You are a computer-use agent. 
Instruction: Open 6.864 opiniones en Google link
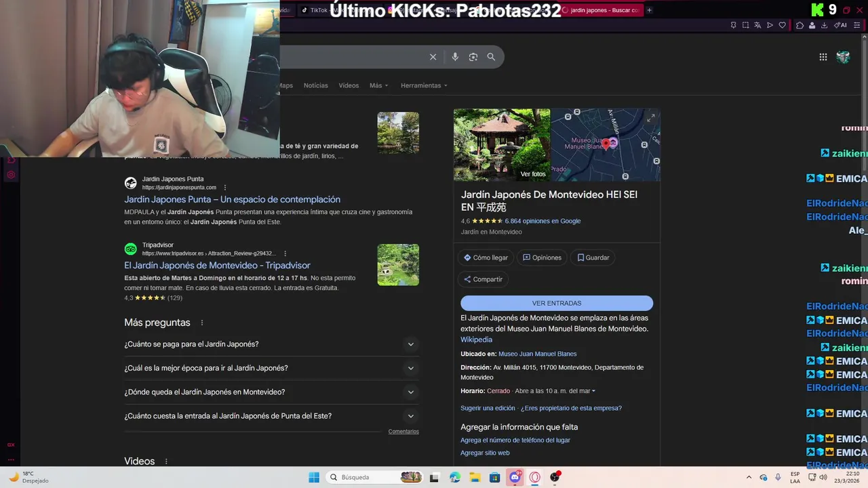[x=542, y=221]
